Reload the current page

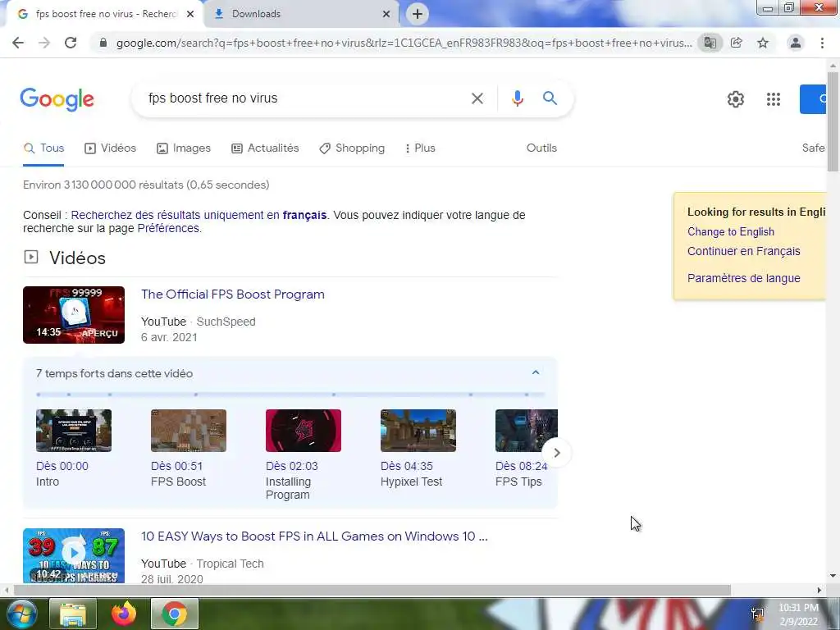71,43
